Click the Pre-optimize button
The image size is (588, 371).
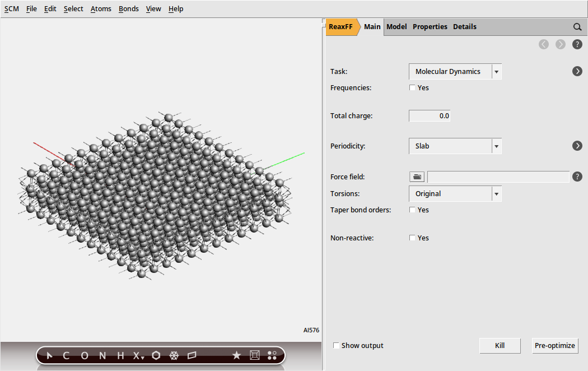[x=554, y=346]
